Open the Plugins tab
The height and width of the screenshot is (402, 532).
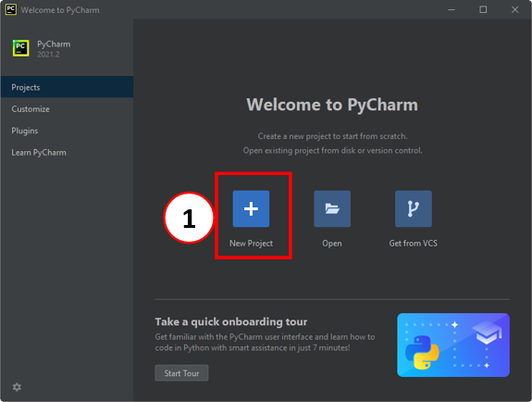point(67,131)
